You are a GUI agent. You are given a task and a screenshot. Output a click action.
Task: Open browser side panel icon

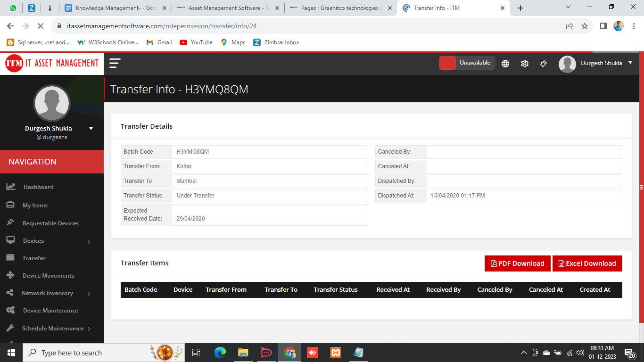click(x=603, y=26)
